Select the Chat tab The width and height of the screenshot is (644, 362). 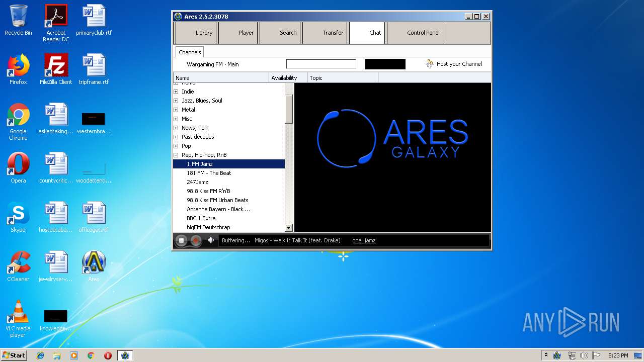pos(367,33)
